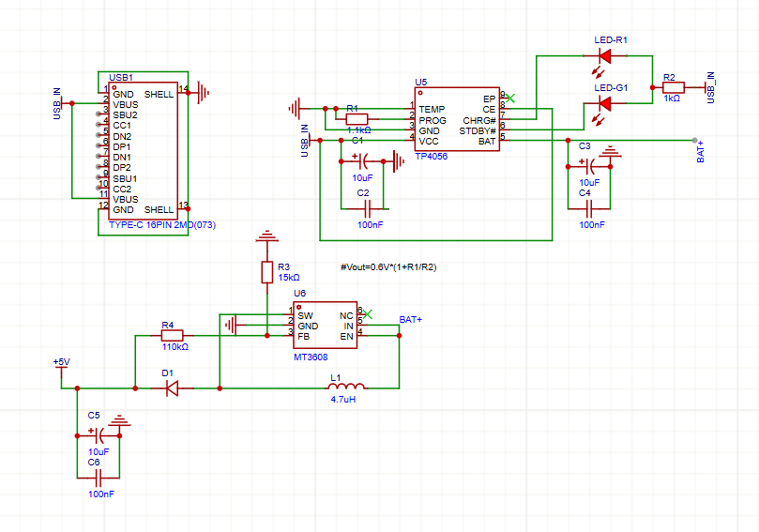Select the LED-R1 red LED symbol

(605, 56)
